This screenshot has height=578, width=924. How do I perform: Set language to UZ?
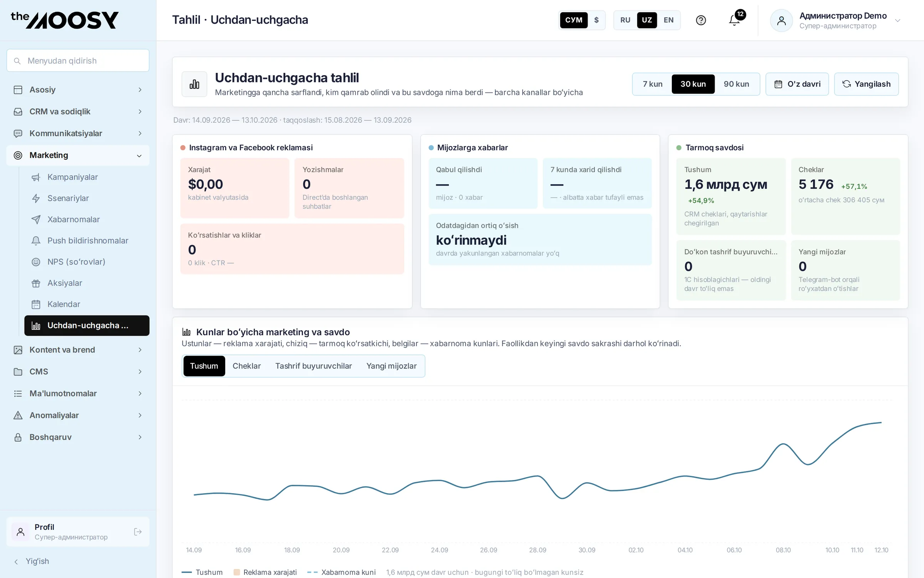tap(647, 20)
